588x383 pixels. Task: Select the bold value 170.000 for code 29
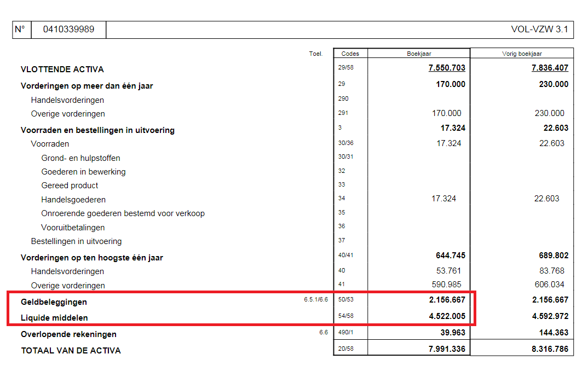[451, 84]
